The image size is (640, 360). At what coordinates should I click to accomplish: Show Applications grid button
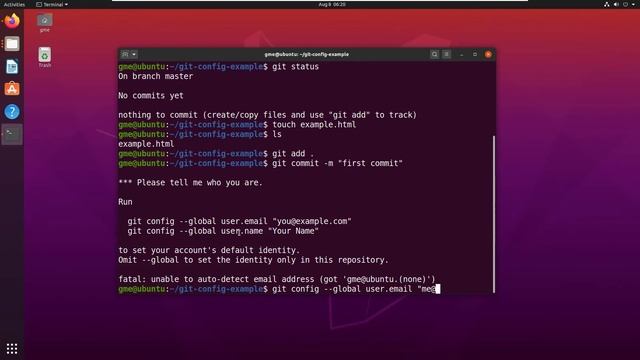[12, 348]
